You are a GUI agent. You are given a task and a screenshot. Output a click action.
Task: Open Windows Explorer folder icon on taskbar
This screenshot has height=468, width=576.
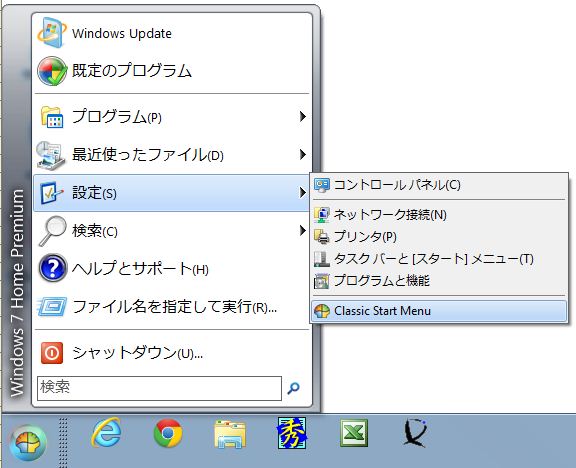(x=230, y=434)
